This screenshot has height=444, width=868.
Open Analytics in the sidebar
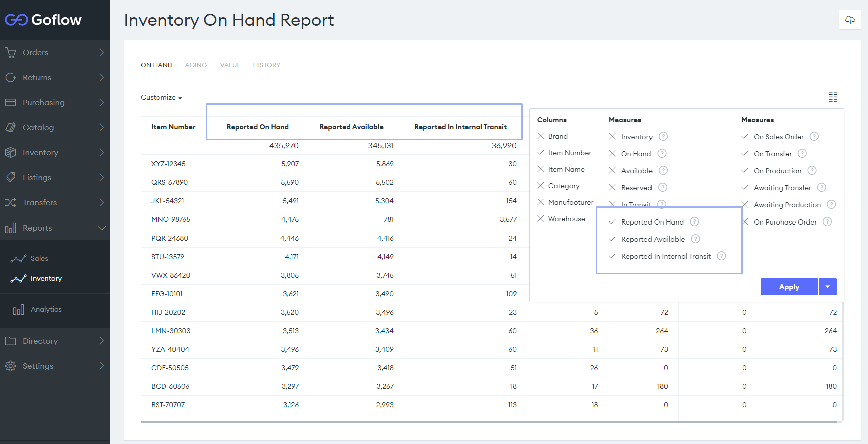pos(46,309)
